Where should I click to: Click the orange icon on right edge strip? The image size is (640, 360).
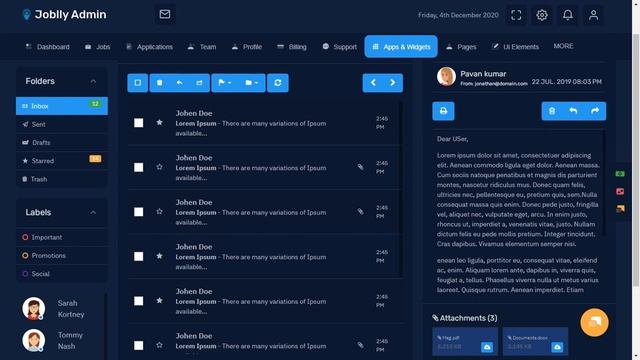tap(620, 209)
